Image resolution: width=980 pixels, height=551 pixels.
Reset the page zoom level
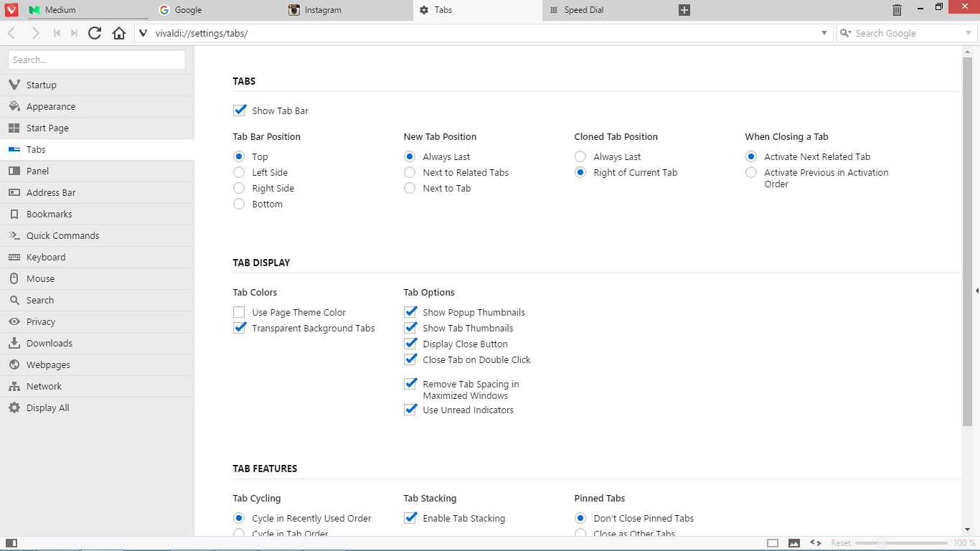point(841,543)
